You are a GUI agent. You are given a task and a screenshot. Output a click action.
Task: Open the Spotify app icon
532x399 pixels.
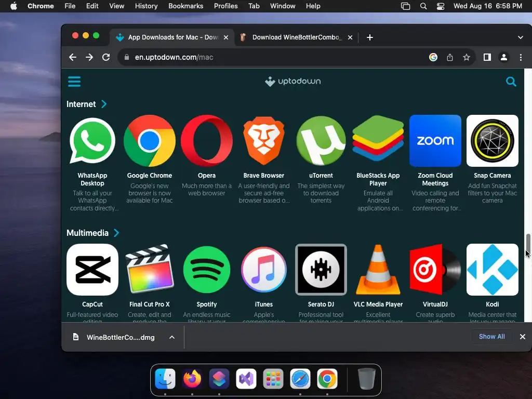[x=207, y=270]
